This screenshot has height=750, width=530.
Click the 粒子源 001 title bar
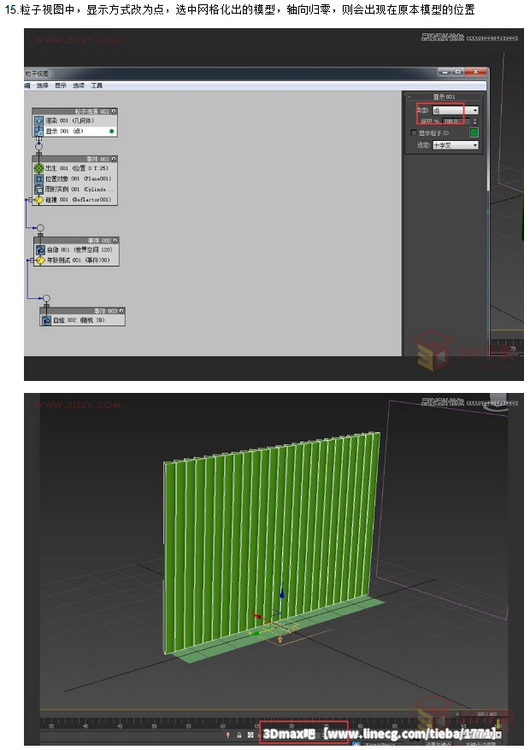click(75, 111)
